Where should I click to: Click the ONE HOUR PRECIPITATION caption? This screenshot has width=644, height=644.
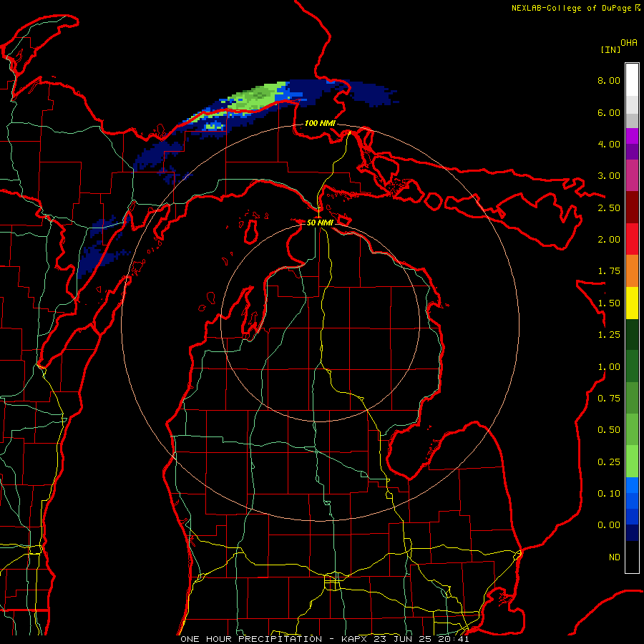[x=251, y=639]
